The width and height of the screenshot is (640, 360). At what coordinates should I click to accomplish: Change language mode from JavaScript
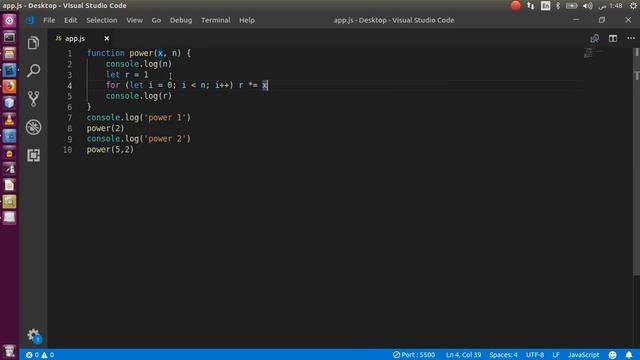tap(583, 355)
